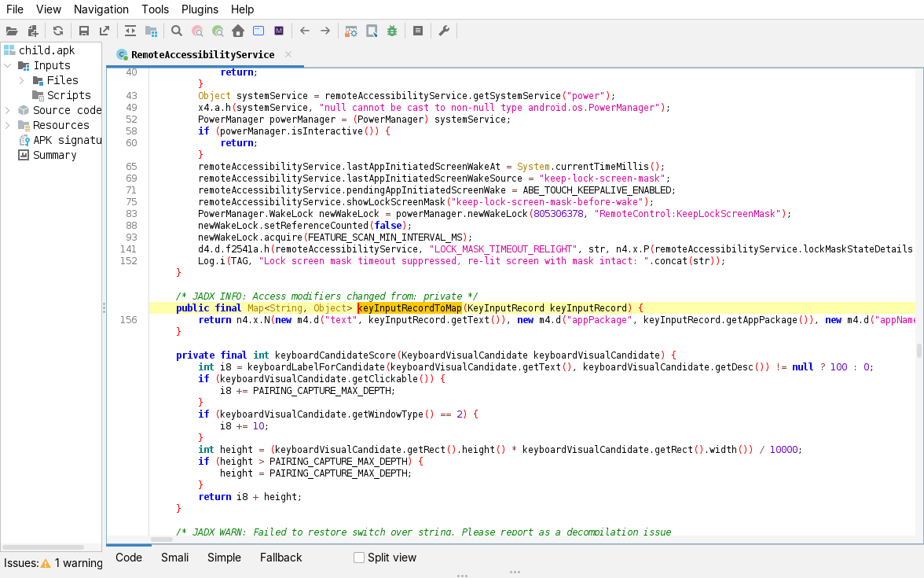The image size is (924, 578).
Task: Open preferences with the wrench icon
Action: (x=444, y=31)
